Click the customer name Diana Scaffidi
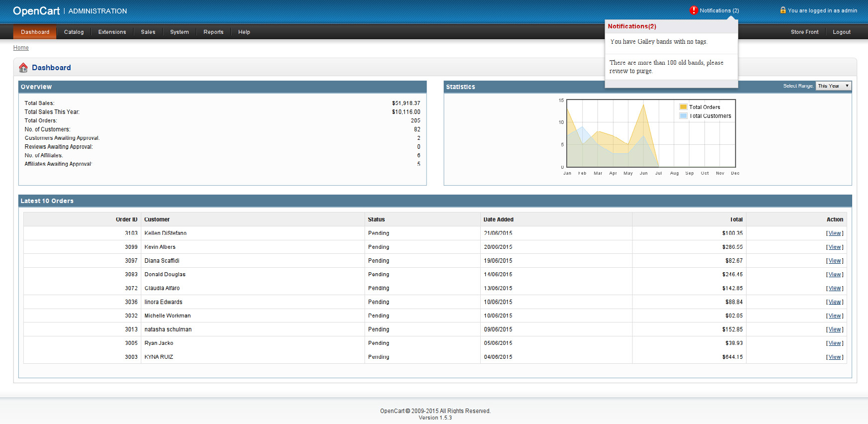The image size is (868, 424). coord(162,261)
